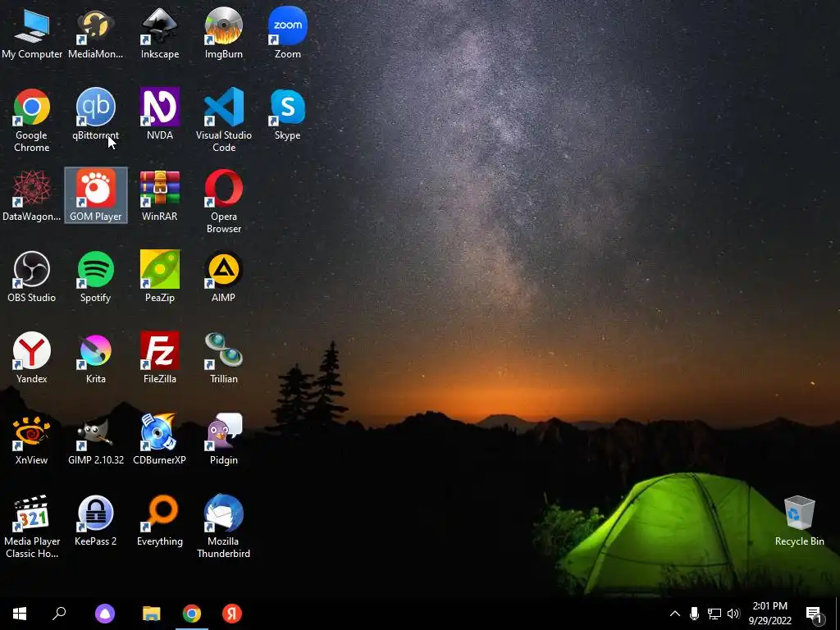Select Google Chrome desktop icon
Viewport: 840px width, 630px height.
pos(32,121)
